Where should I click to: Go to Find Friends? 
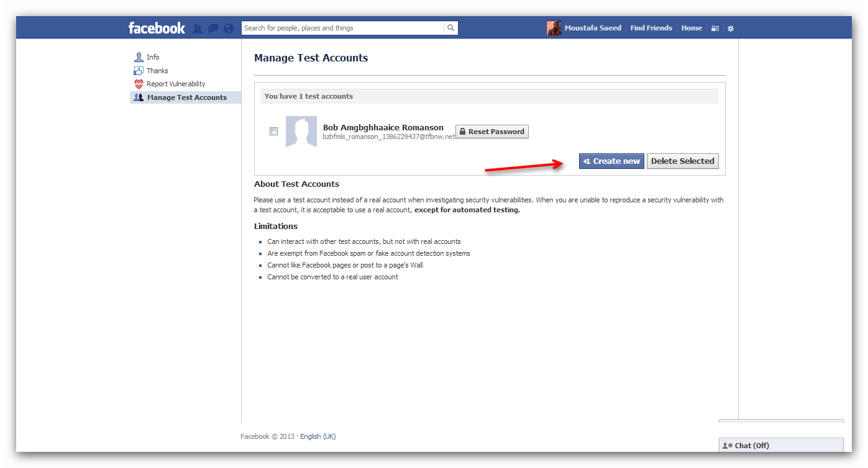651,28
